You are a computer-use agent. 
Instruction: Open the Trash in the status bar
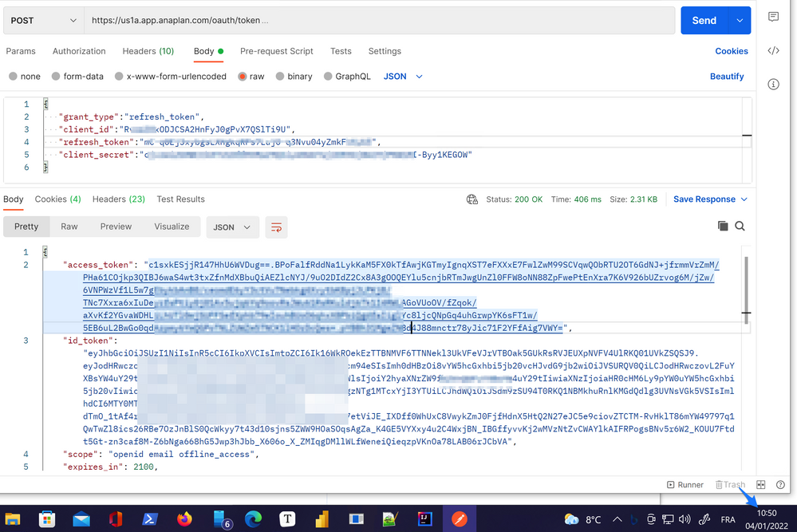point(730,485)
